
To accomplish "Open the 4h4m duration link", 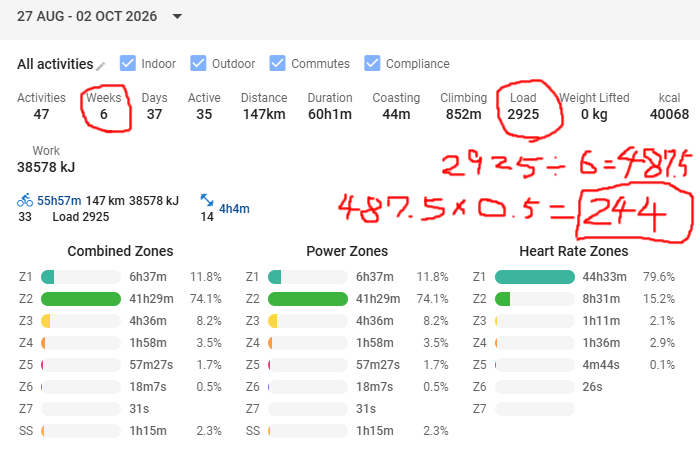I will coord(234,209).
